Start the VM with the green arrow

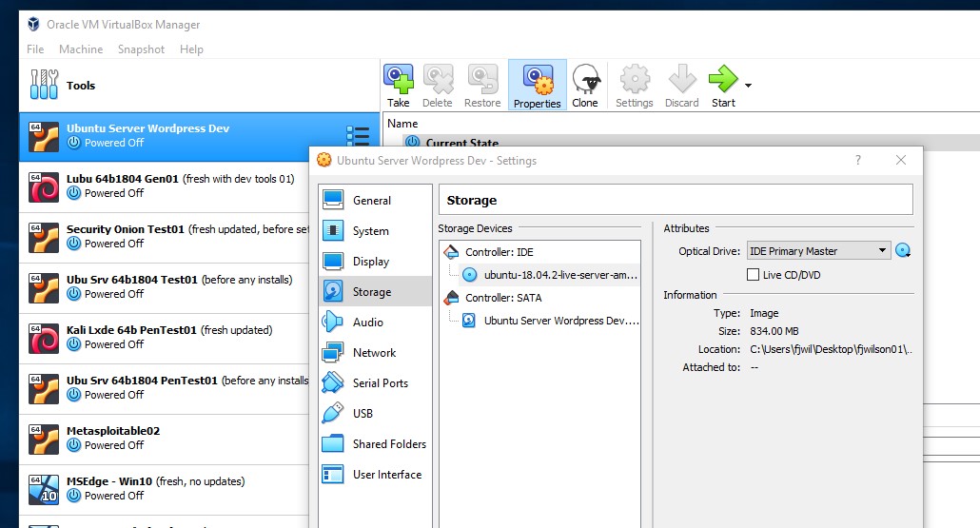pos(723,86)
